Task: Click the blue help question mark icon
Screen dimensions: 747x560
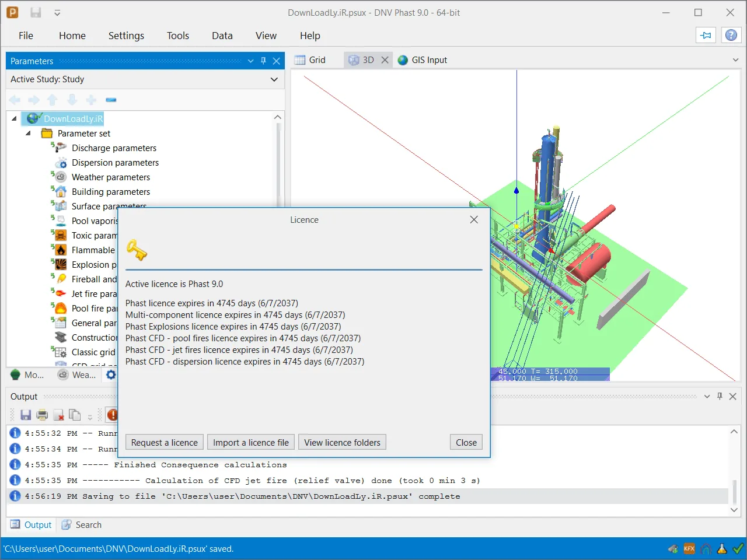Action: click(731, 35)
